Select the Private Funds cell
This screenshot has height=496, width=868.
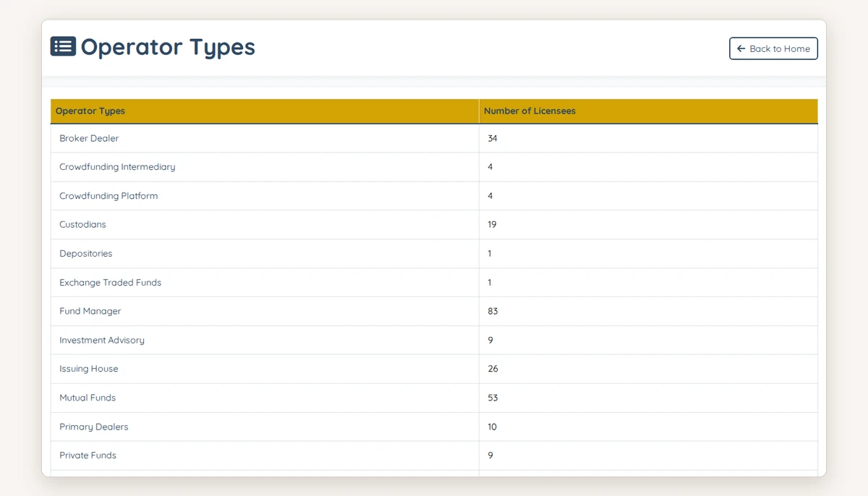click(265, 456)
